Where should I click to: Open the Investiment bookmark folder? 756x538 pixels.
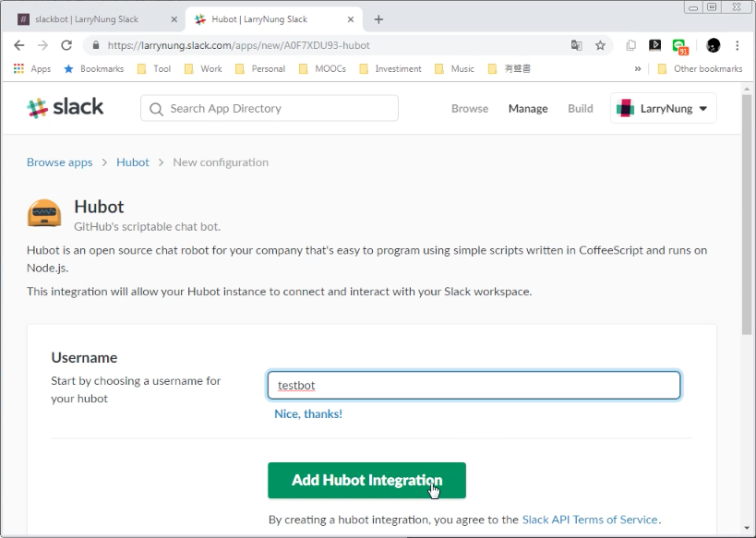(390, 68)
